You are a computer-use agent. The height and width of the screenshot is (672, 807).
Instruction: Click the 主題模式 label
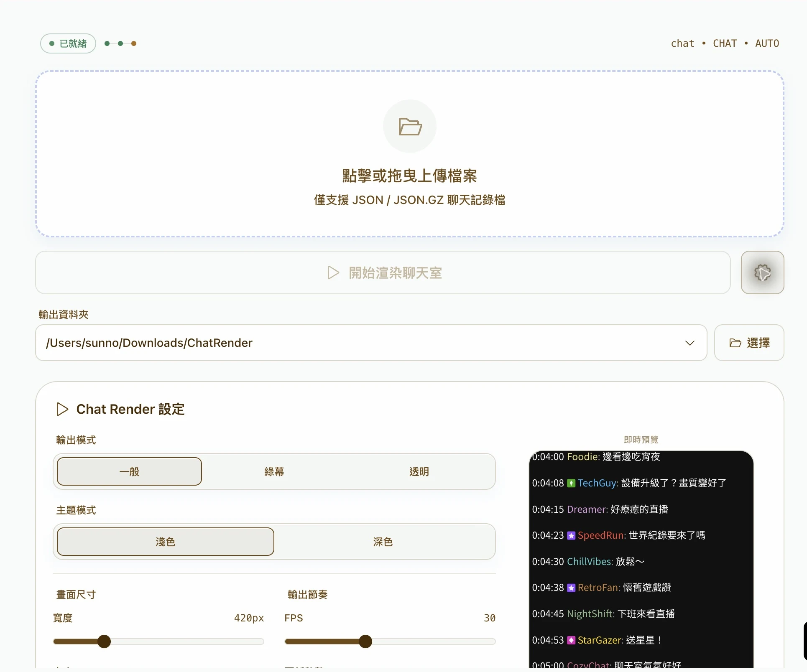coord(76,510)
